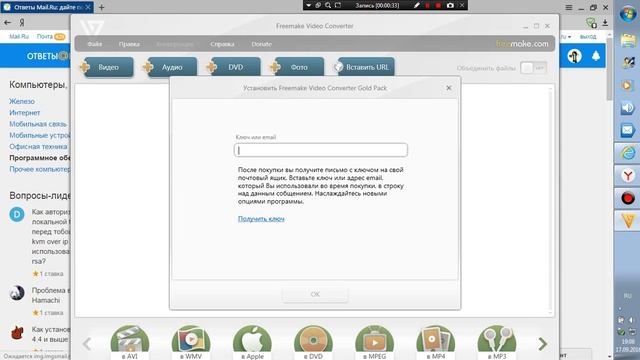Open the Справка menu
This screenshot has height=360, width=640.
[222, 44]
